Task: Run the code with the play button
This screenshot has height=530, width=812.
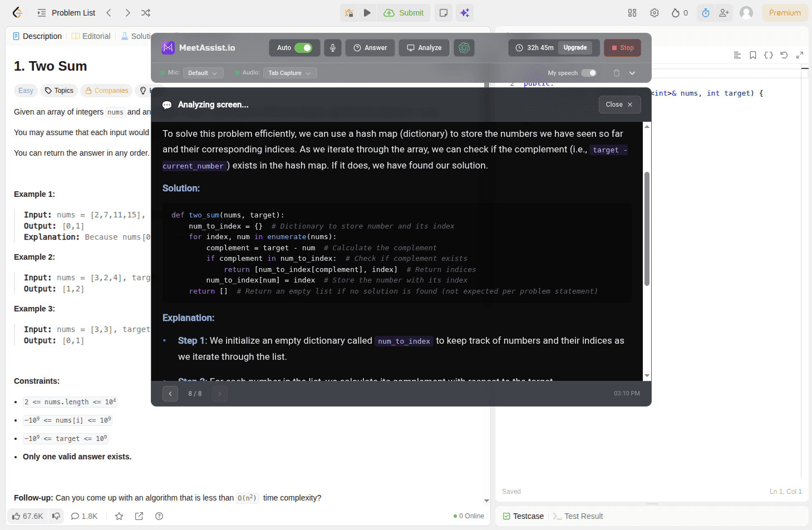Action: pyautogui.click(x=367, y=12)
